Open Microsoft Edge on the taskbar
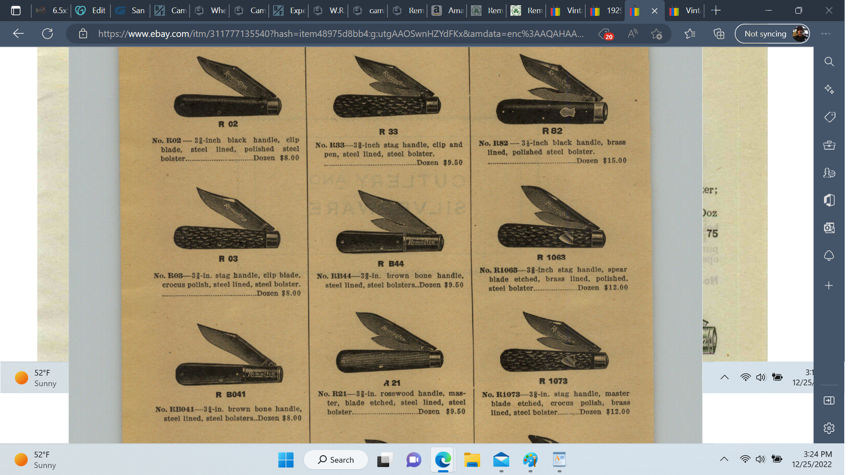Screen dimensions: 868x475 tap(443, 460)
